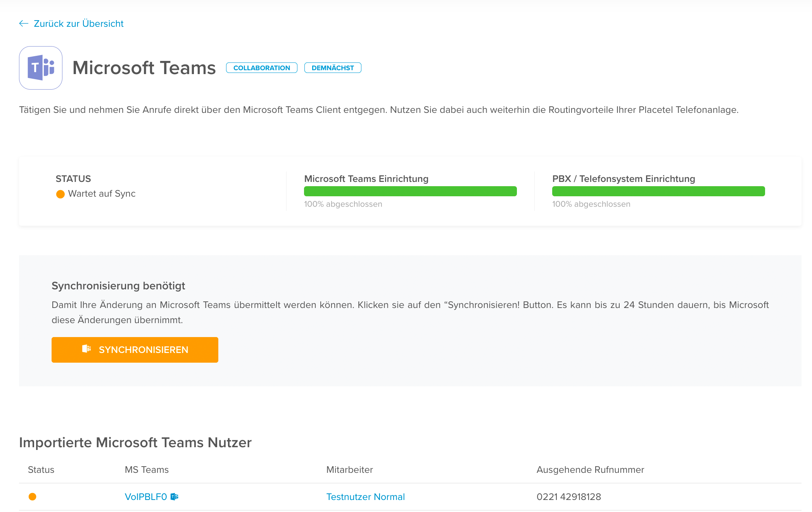Click the back arrow icon
Screen dimensions: 812x512
[24, 24]
